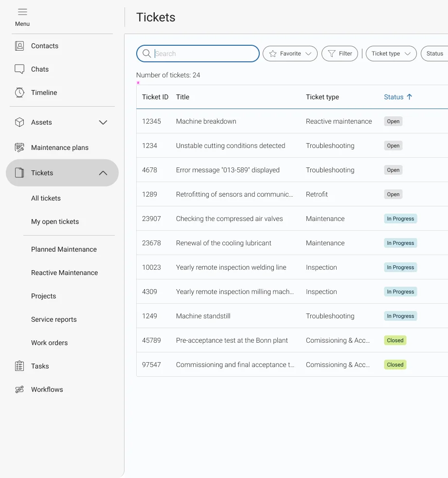The height and width of the screenshot is (478, 448).
Task: Open Timeline in the sidebar
Action: (x=44, y=92)
